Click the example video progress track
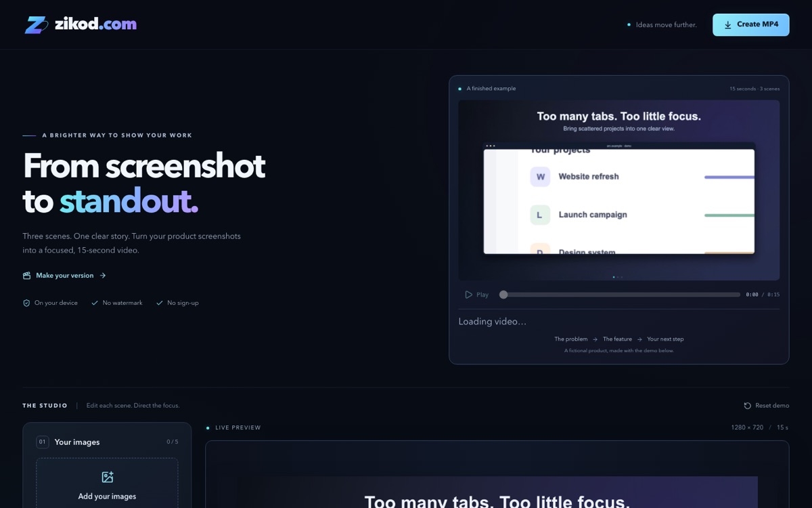This screenshot has height=508, width=812. click(620, 295)
